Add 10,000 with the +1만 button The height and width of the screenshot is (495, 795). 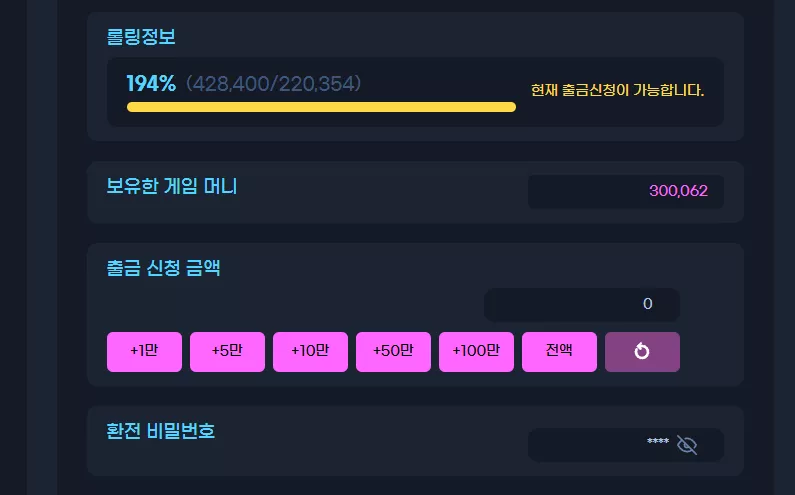point(144,351)
